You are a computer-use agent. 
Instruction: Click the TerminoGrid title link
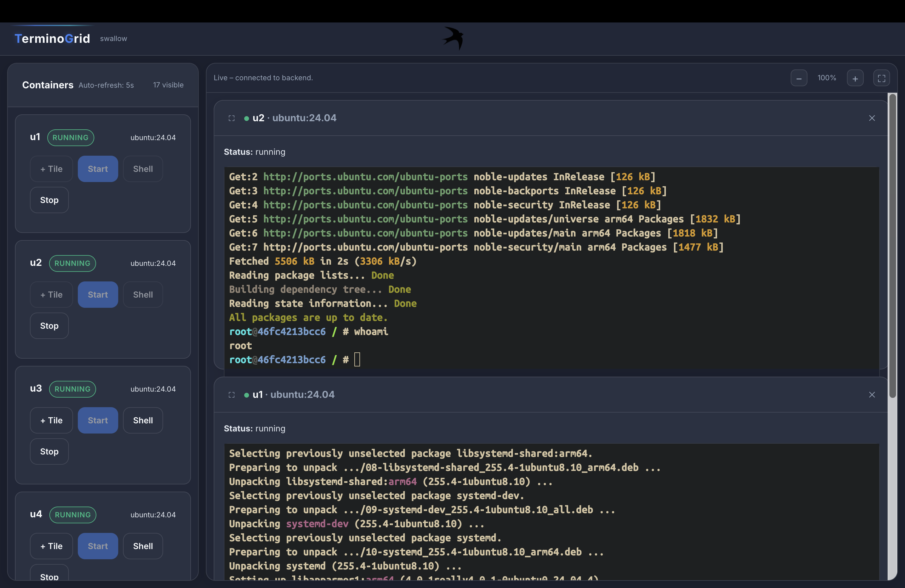[x=52, y=38]
